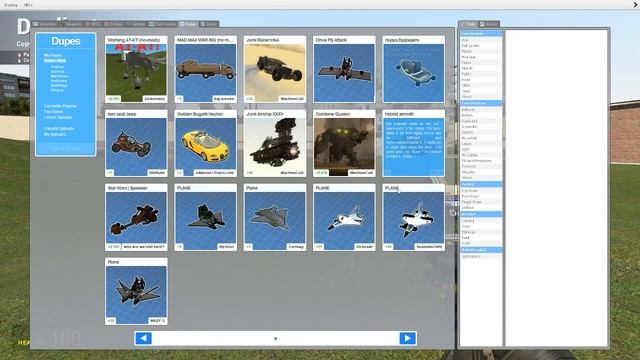Select the Camera tool
This screenshot has width=640, height=360.
(481, 221)
